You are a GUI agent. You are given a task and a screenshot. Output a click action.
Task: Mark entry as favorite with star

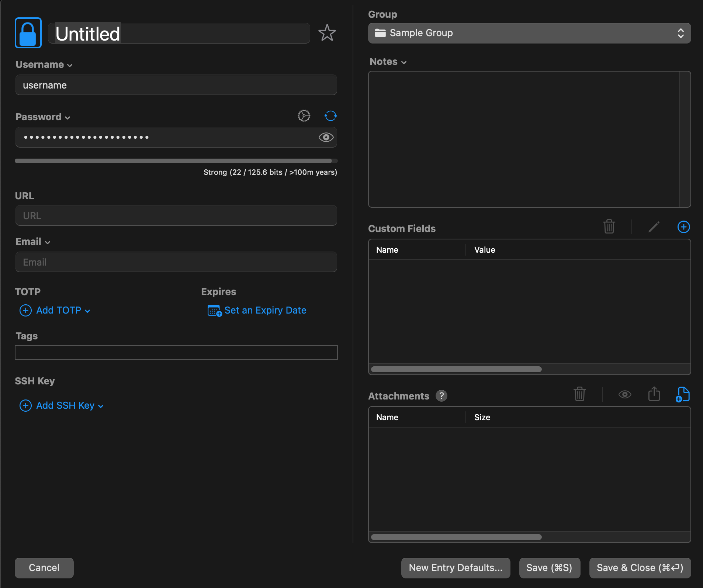(x=327, y=33)
